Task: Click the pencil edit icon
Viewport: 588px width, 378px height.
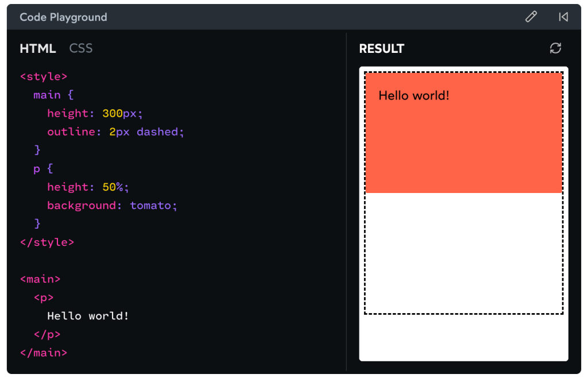Action: point(531,17)
